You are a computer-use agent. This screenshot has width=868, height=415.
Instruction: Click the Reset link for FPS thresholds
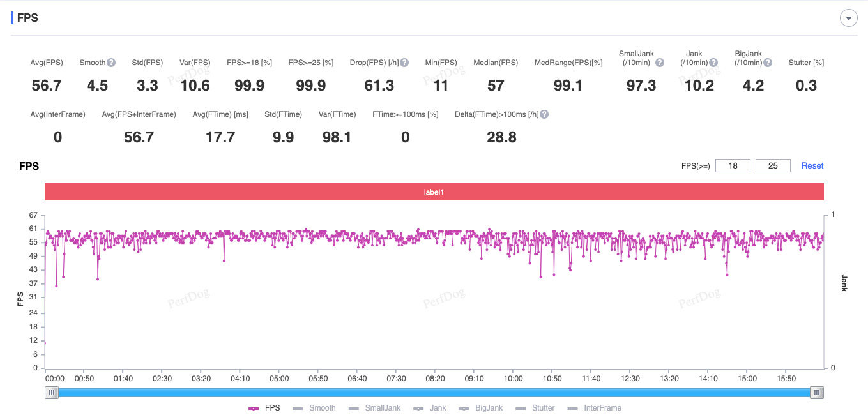click(812, 166)
